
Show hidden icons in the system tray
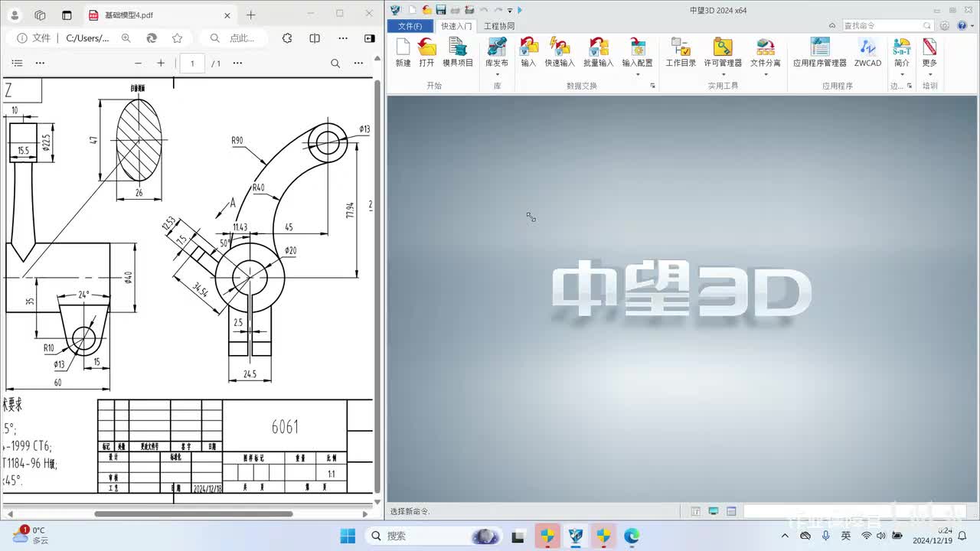(x=785, y=536)
